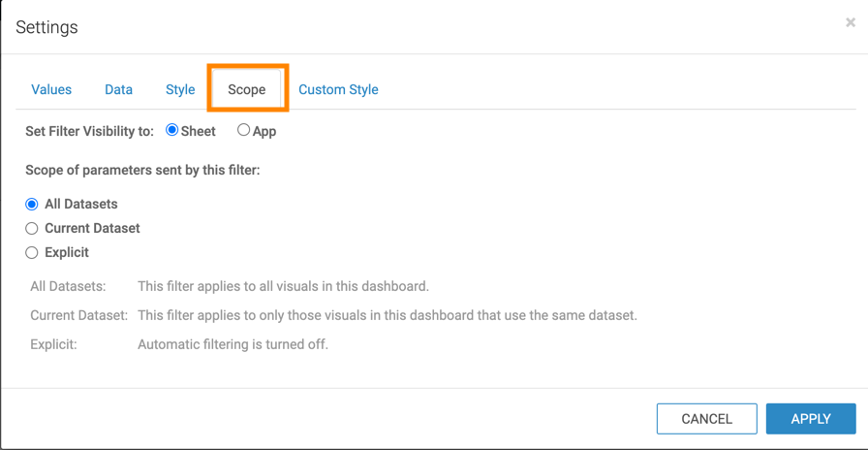Open the Data tab
The width and height of the screenshot is (868, 450).
click(118, 89)
